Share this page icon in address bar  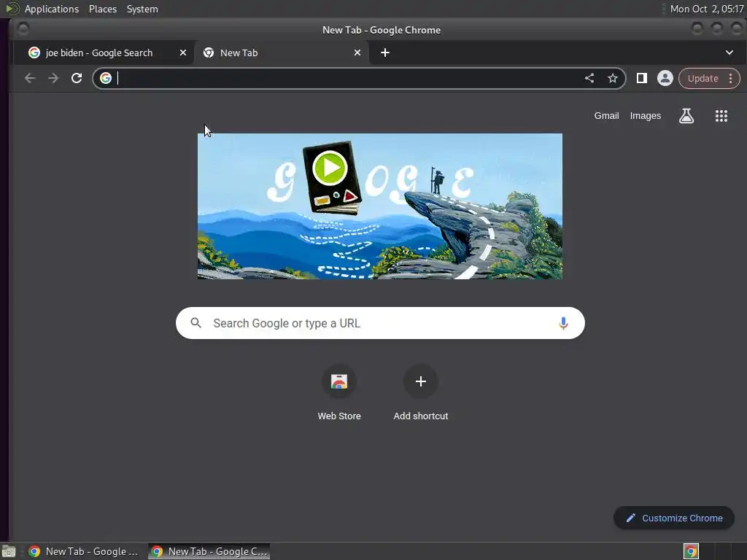click(x=589, y=78)
